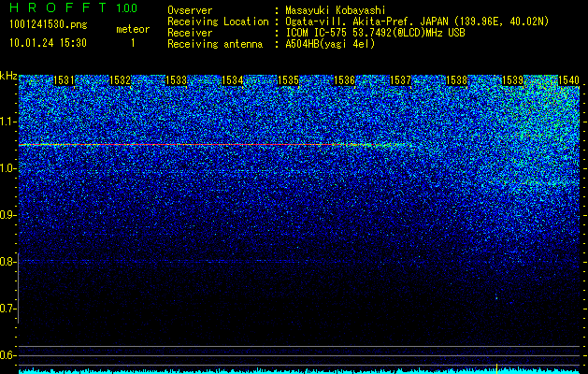Select the 1001241530.png file name

point(49,24)
